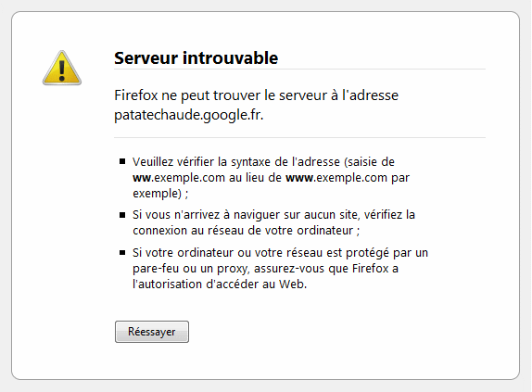Select the Serveur introuvable heading
The image size is (532, 392).
196,58
